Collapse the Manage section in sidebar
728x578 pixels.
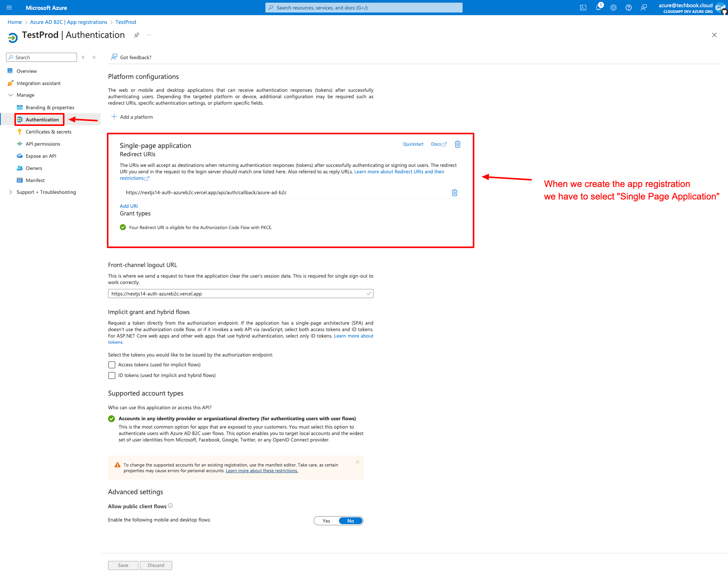pos(11,95)
